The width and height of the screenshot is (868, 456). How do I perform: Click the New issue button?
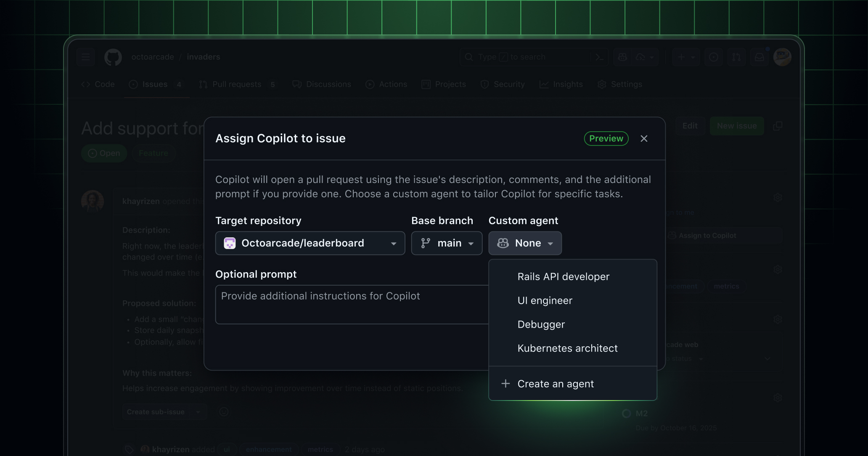(x=736, y=125)
